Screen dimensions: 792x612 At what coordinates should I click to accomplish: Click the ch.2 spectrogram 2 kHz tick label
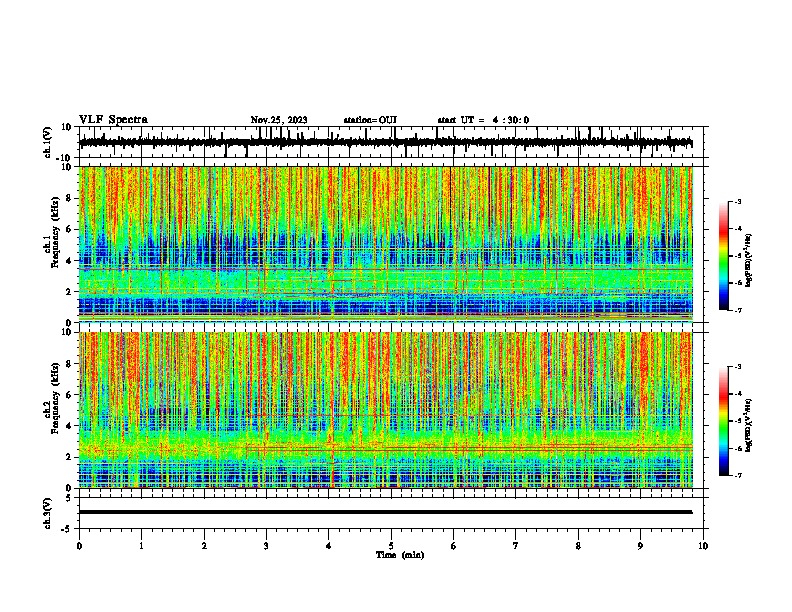point(69,456)
